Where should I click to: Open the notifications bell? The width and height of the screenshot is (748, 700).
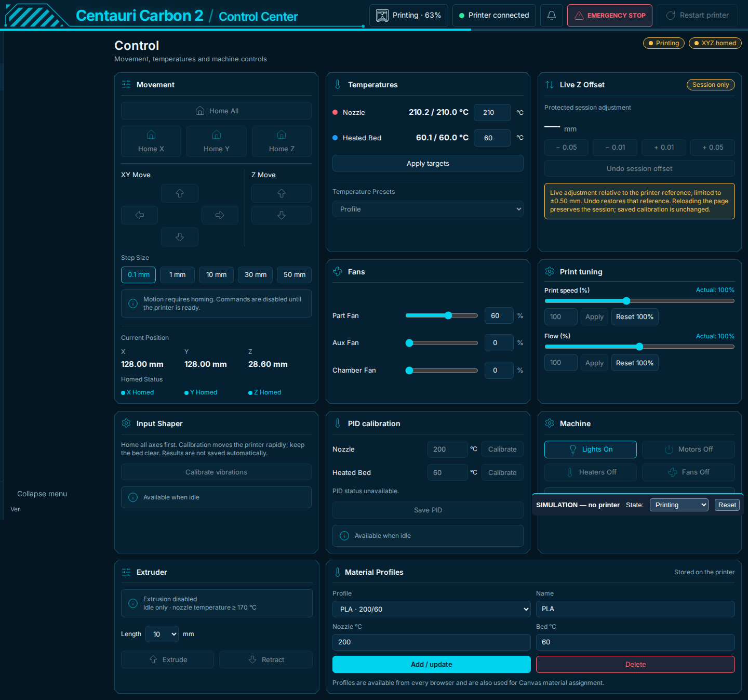(552, 16)
